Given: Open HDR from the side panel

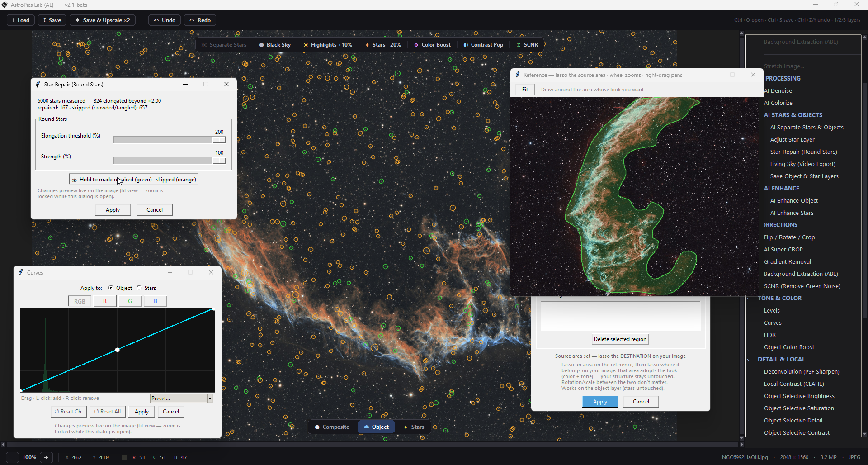Looking at the screenshot, I should (770, 335).
